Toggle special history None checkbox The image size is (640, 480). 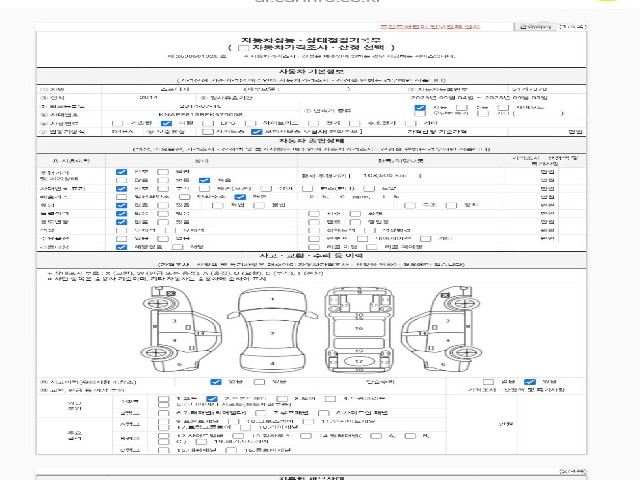pos(121,213)
